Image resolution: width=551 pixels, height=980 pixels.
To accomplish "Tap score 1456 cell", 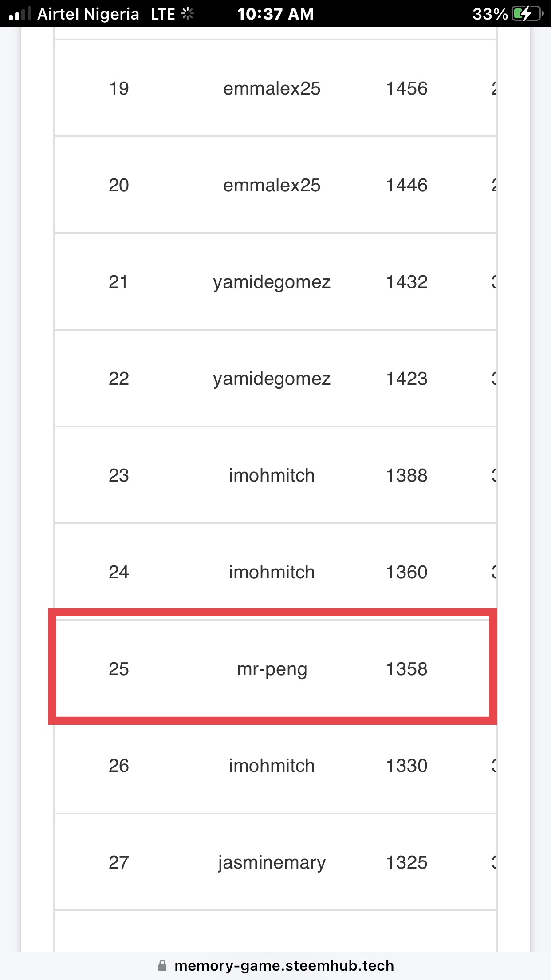I will (406, 88).
